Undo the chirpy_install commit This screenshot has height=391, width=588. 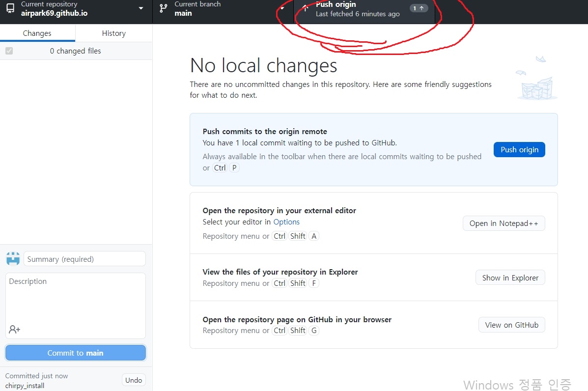click(x=134, y=380)
